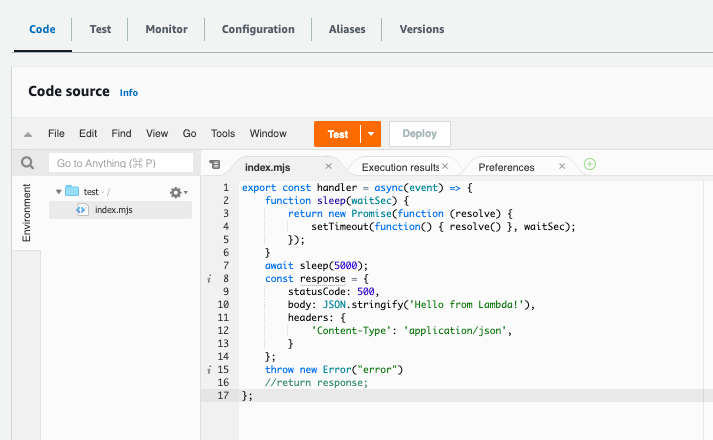Open the Environment side panel tab
The height and width of the screenshot is (440, 713).
26,213
